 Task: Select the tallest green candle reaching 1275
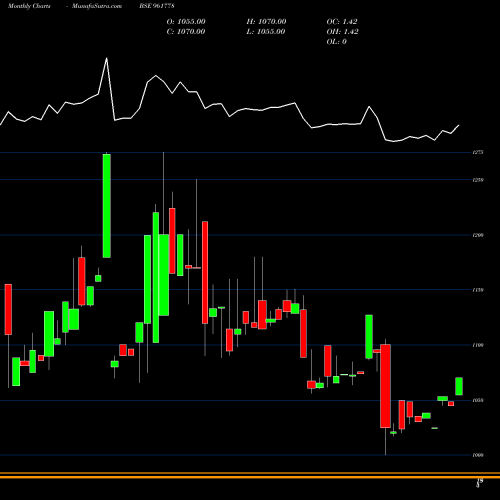(107, 206)
